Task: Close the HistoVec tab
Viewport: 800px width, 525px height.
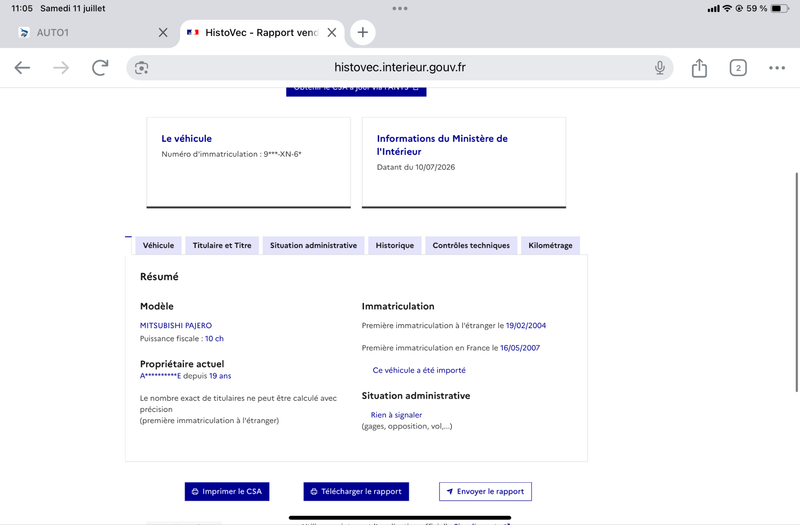Action: (332, 33)
